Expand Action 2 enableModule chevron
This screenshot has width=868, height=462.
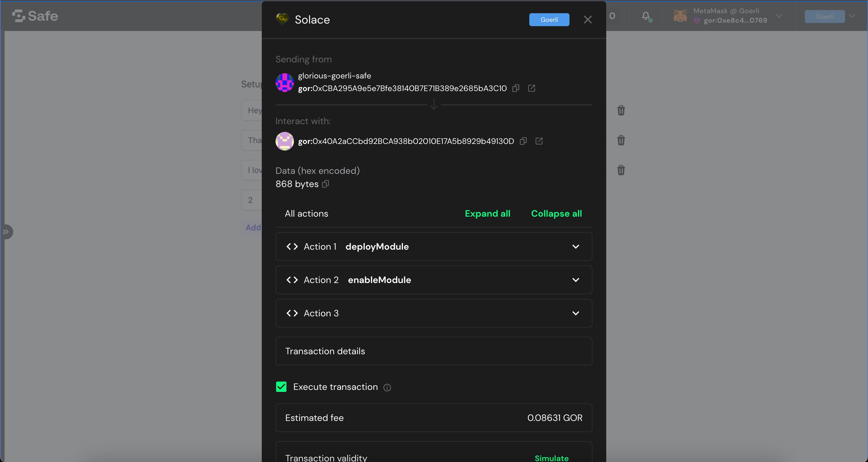[576, 280]
